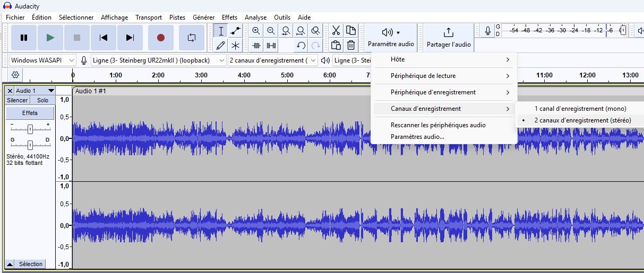Open the playback device Ligne dropdown

coord(351,60)
